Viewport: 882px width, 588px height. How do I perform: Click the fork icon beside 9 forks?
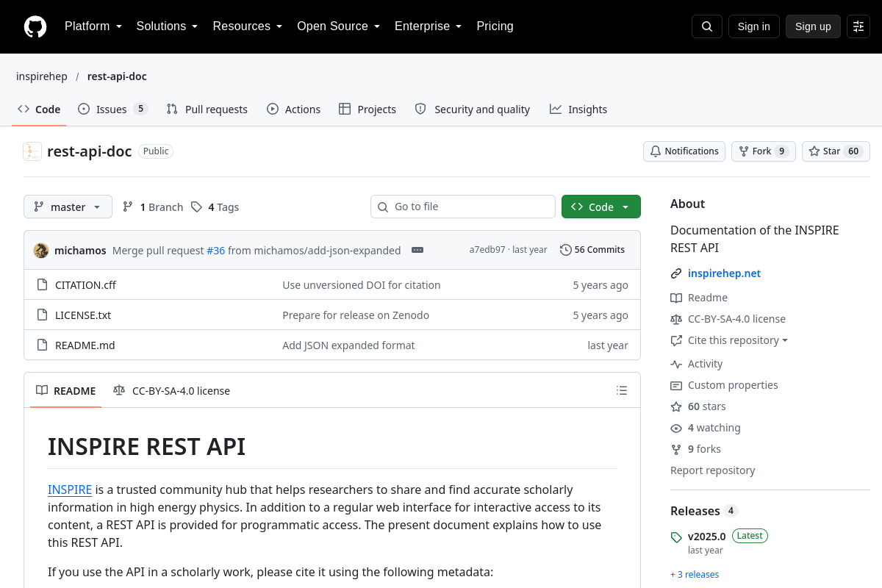(x=676, y=449)
